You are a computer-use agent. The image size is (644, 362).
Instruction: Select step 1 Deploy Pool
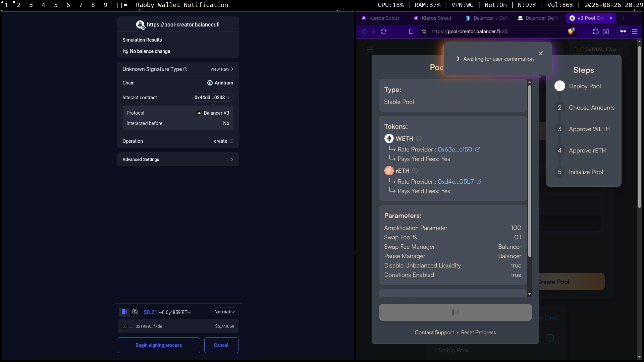pyautogui.click(x=578, y=86)
